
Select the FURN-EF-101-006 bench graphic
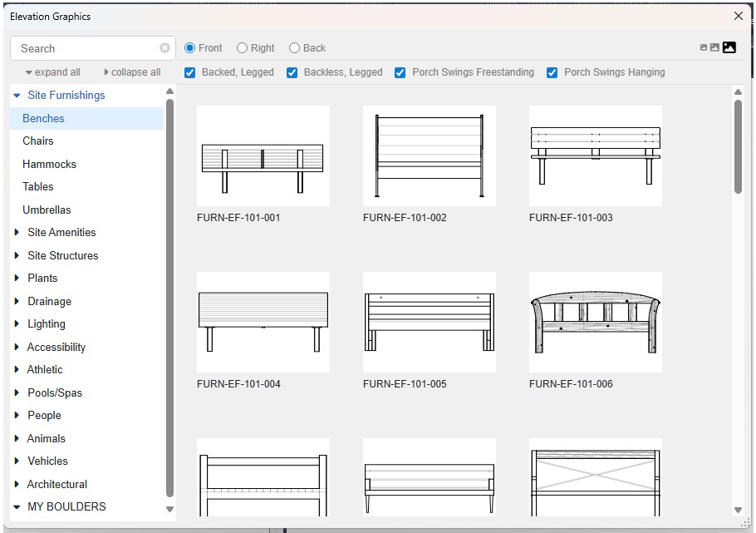click(x=595, y=322)
